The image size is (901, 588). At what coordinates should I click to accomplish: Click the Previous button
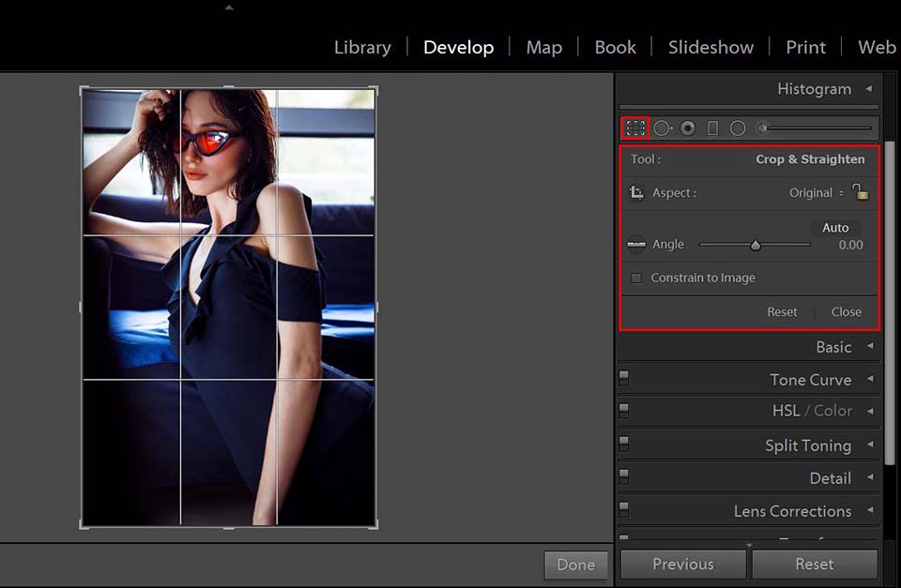coord(683,565)
